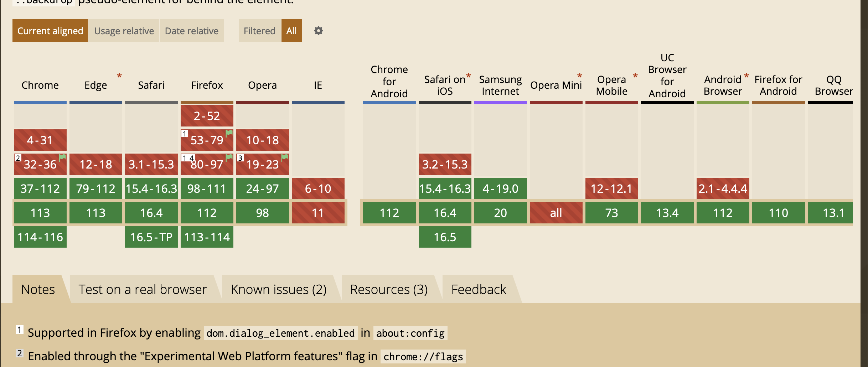Image resolution: width=868 pixels, height=367 pixels.
Task: Select Firefox 2-52 cell
Action: 207,116
